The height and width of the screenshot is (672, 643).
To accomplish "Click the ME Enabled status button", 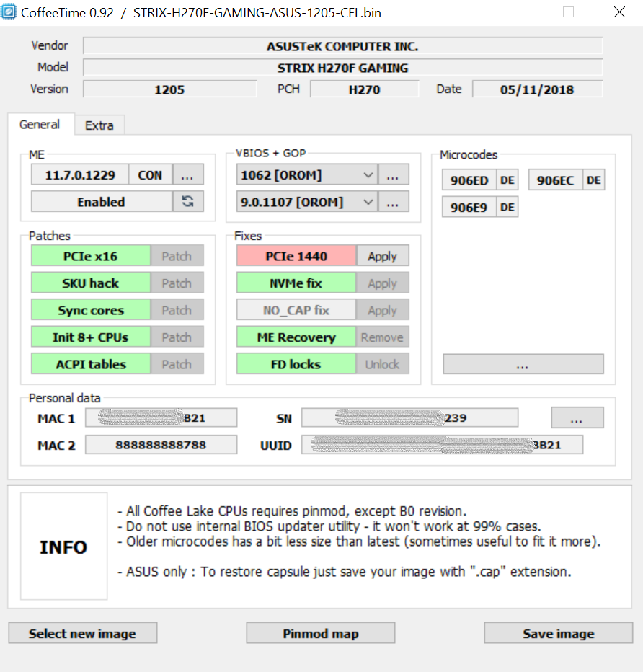I will pos(102,201).
